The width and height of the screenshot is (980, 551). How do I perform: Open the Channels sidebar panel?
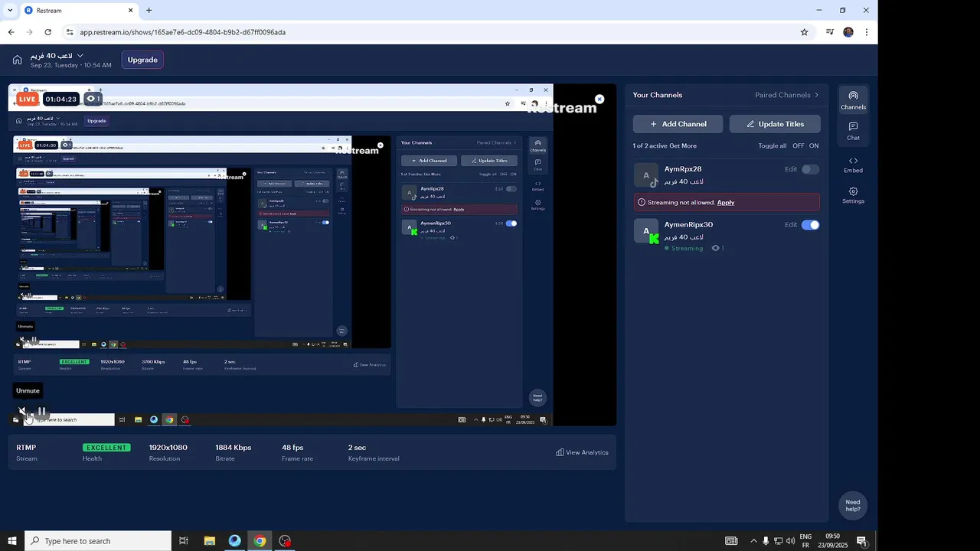click(x=853, y=99)
